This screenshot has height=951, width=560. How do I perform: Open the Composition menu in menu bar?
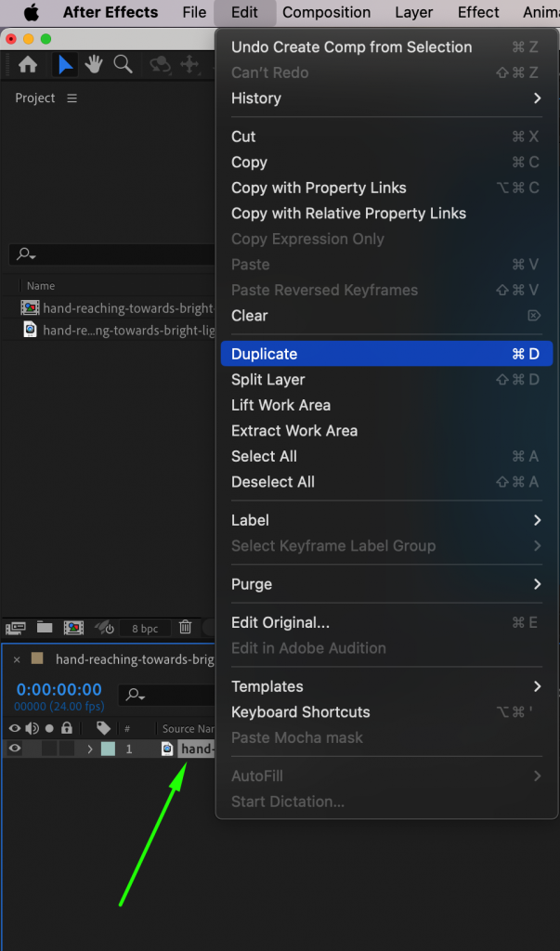[x=326, y=13]
